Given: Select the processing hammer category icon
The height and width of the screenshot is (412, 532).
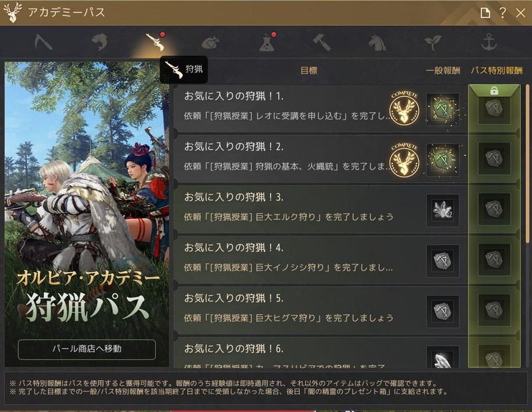Looking at the screenshot, I should (322, 43).
